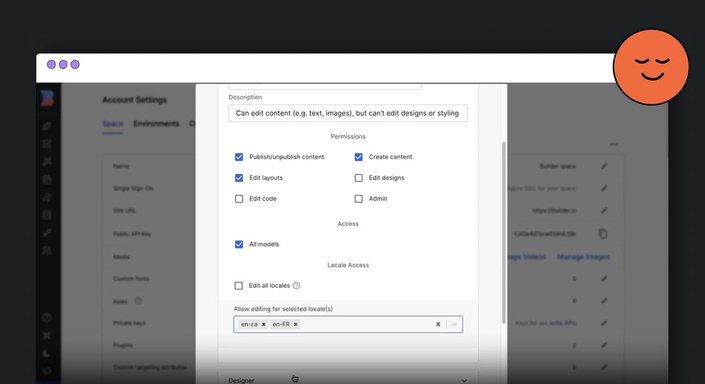Viewport: 705px width, 384px height.
Task: Copy the Public API Key
Action: [603, 234]
